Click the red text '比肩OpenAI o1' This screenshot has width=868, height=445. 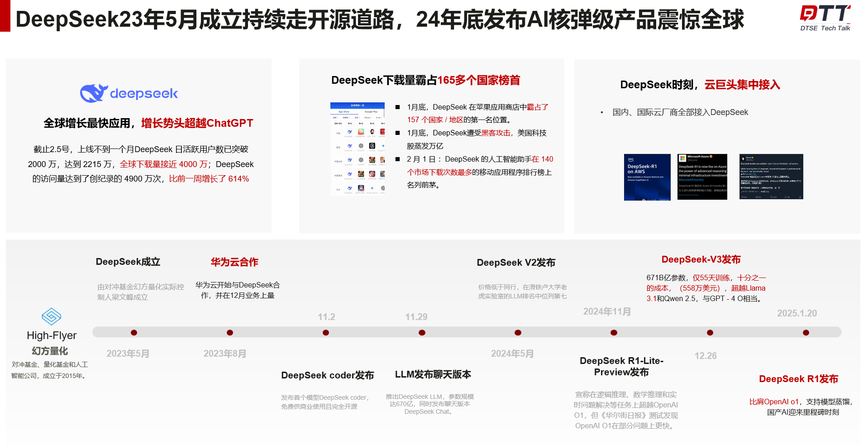click(774, 402)
